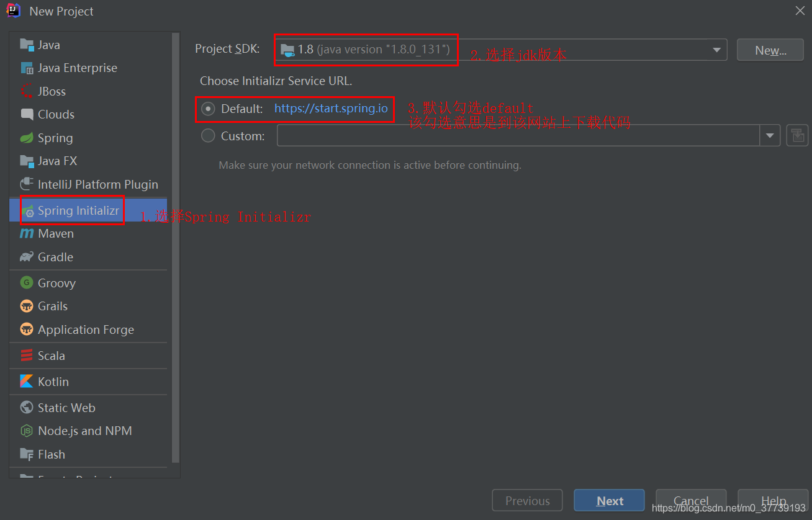This screenshot has width=812, height=520.
Task: Select Gradle project type
Action: tap(88, 257)
